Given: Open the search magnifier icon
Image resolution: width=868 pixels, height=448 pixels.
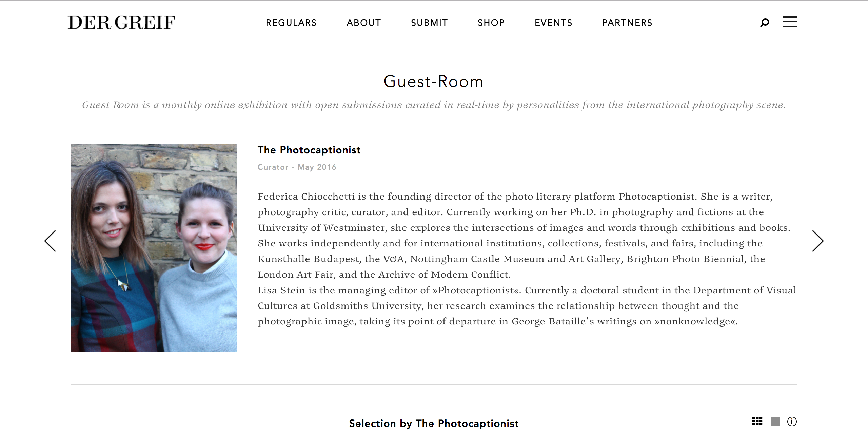Looking at the screenshot, I should pos(765,23).
